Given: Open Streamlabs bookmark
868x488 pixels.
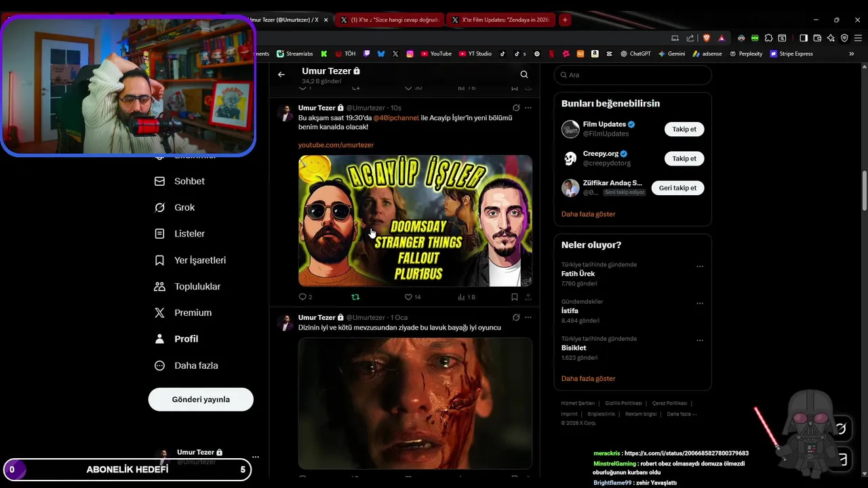Looking at the screenshot, I should pyautogui.click(x=294, y=54).
